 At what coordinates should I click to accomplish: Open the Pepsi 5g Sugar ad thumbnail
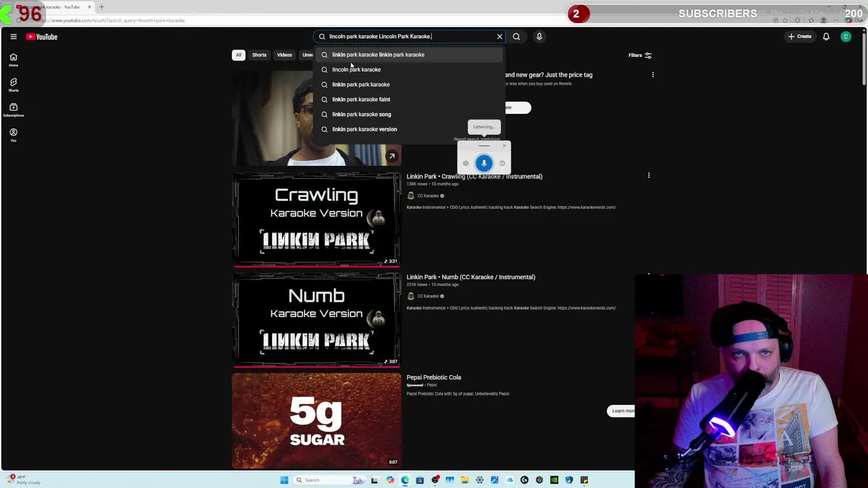[317, 420]
